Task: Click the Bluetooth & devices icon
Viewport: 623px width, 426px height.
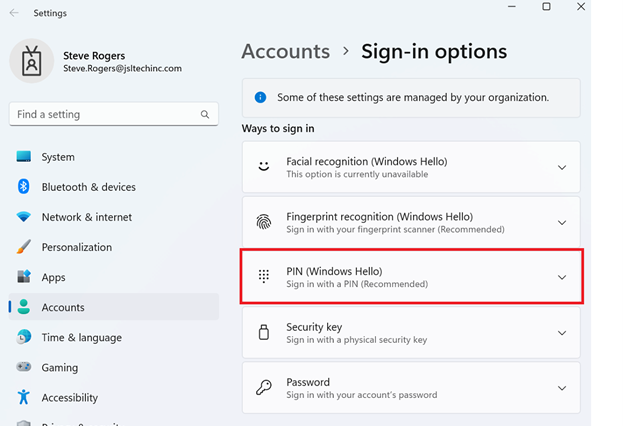Action: pos(24,187)
